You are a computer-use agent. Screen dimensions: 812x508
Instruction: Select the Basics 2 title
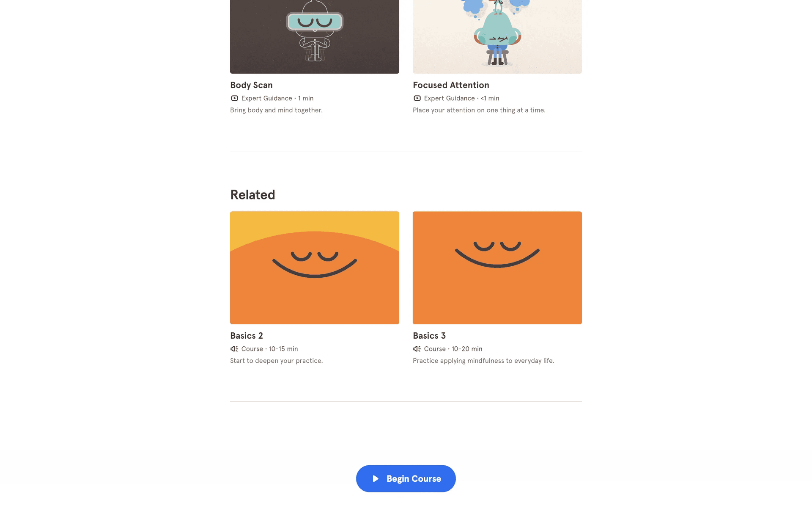point(247,336)
